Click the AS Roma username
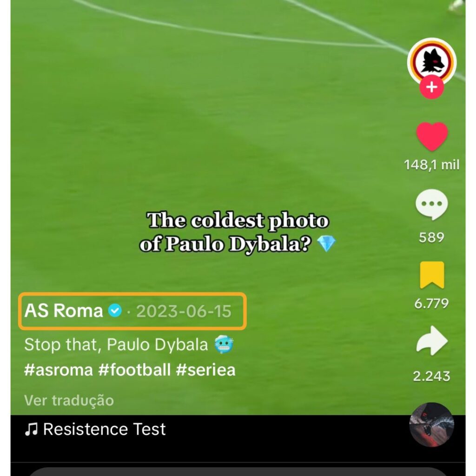The width and height of the screenshot is (476, 476). (x=64, y=311)
